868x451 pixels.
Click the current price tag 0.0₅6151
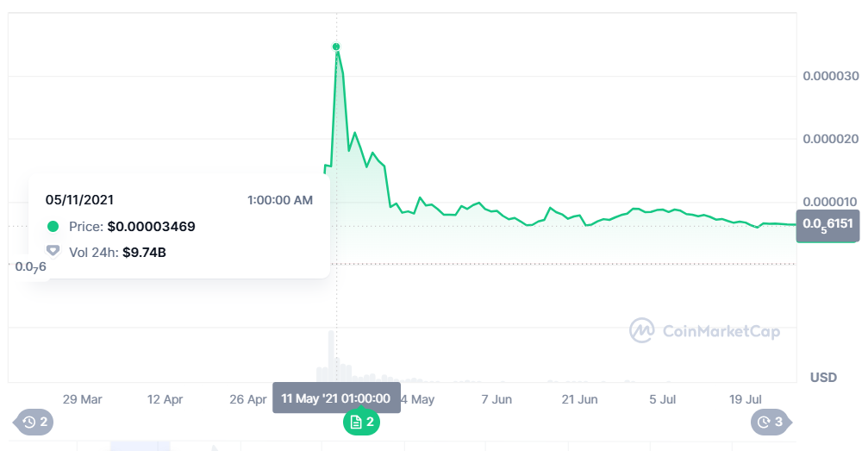click(x=827, y=224)
